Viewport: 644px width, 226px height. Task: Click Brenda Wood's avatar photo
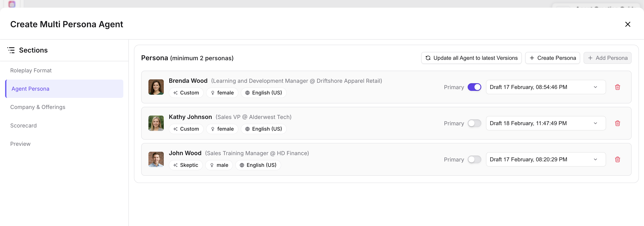pyautogui.click(x=156, y=87)
